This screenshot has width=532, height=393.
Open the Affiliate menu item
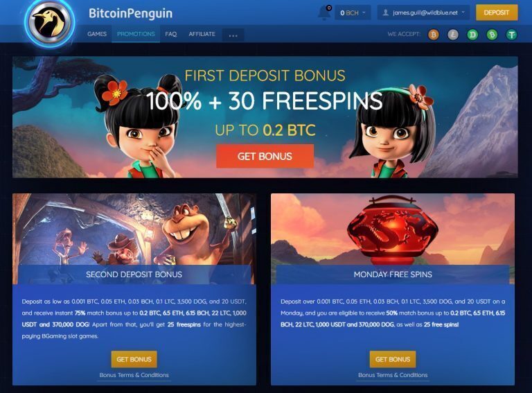(x=202, y=34)
